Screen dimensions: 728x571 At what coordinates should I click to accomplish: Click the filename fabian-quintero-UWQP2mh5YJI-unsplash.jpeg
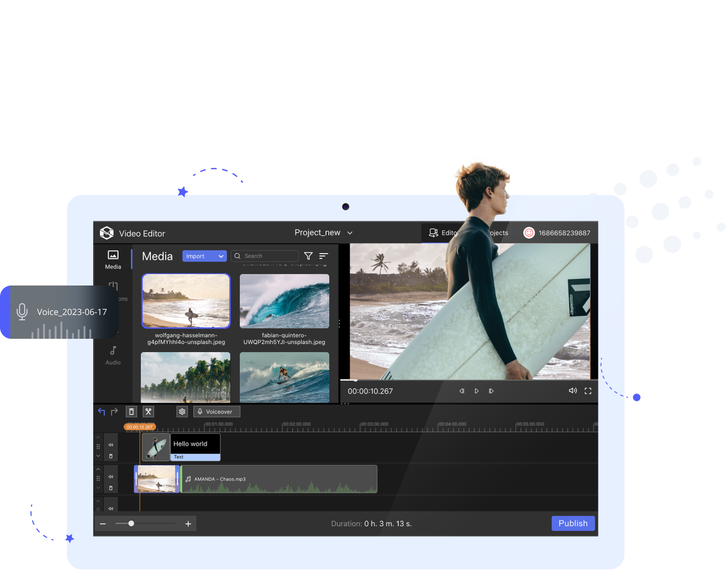pos(285,339)
